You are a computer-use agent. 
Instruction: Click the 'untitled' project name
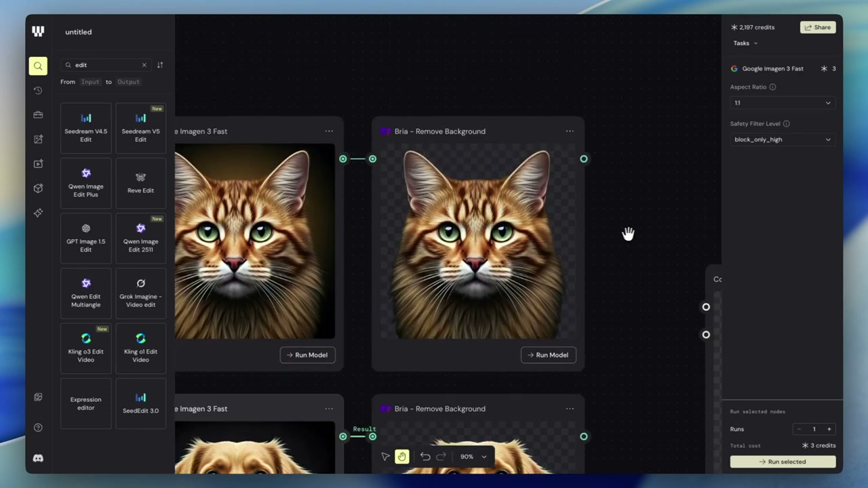click(79, 32)
